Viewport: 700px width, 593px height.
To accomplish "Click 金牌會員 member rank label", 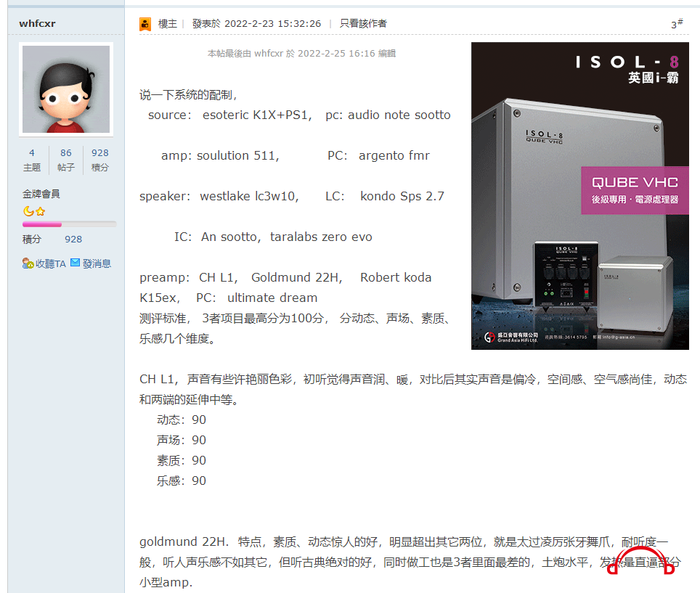I will pyautogui.click(x=41, y=194).
